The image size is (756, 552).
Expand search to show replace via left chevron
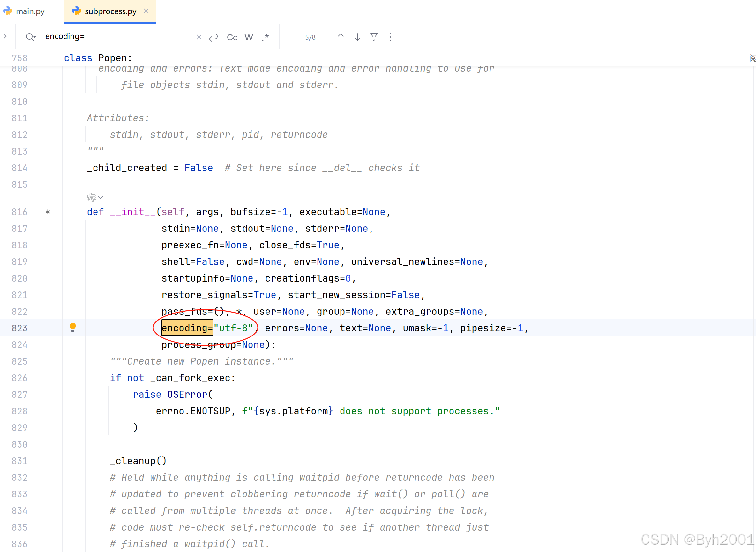(5, 37)
